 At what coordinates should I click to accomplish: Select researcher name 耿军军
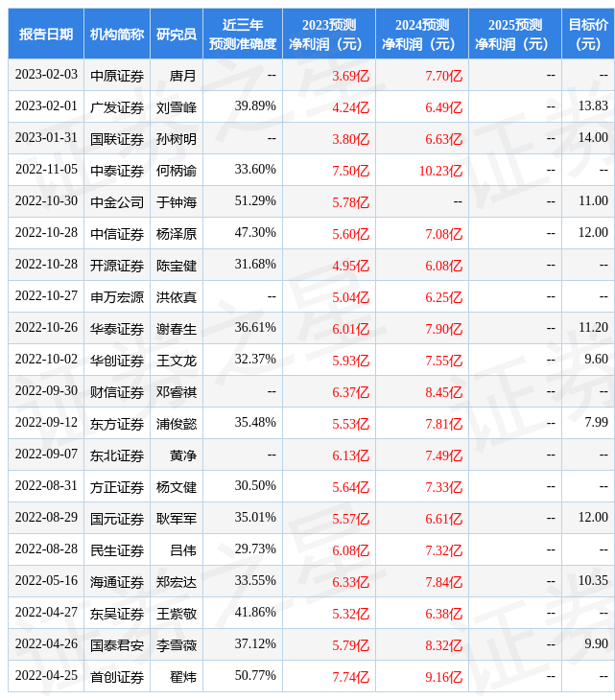click(x=177, y=519)
